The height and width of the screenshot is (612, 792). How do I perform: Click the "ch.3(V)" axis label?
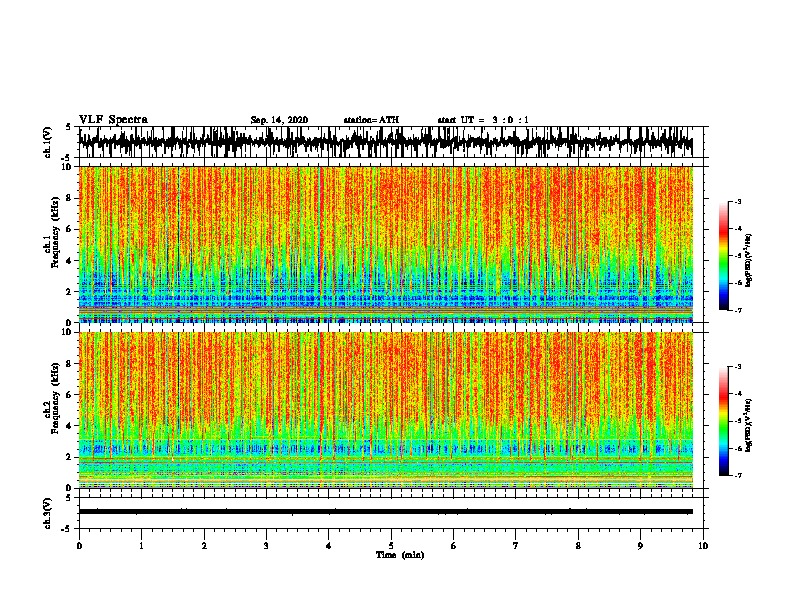(48, 514)
